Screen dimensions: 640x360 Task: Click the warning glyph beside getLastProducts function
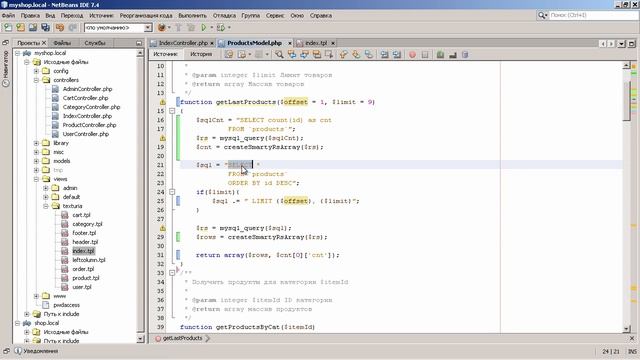tap(162, 102)
